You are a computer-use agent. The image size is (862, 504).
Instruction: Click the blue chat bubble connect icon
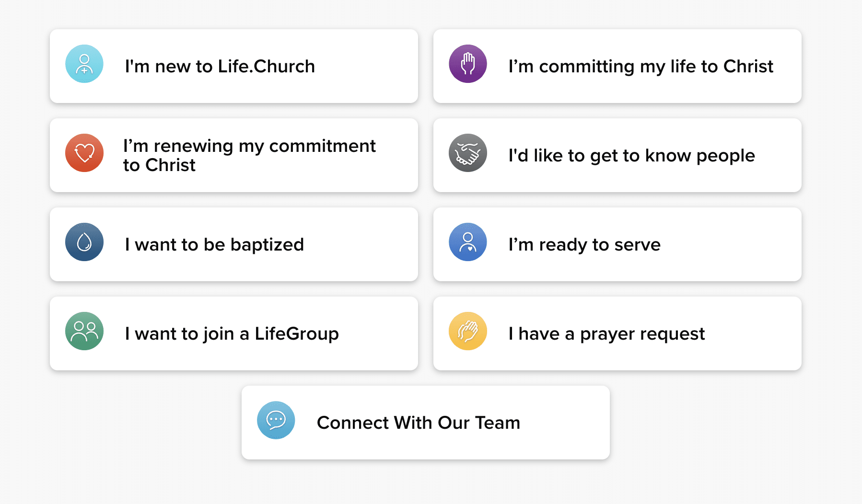pos(276,419)
